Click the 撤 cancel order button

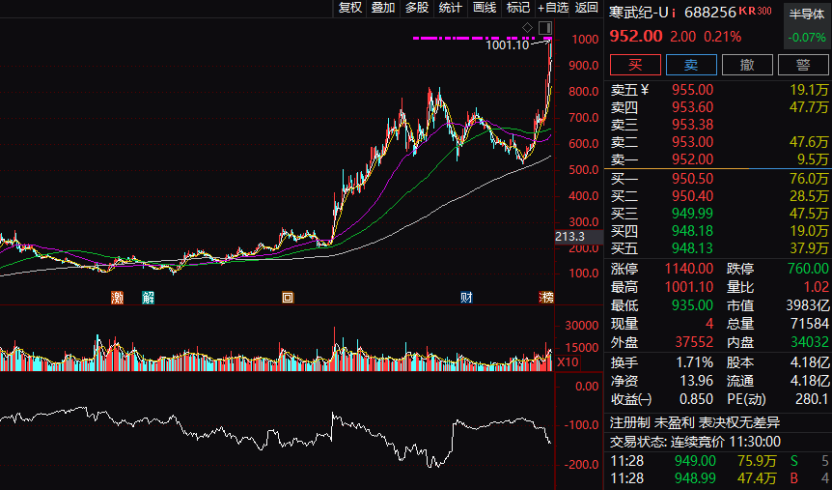pyautogui.click(x=747, y=65)
